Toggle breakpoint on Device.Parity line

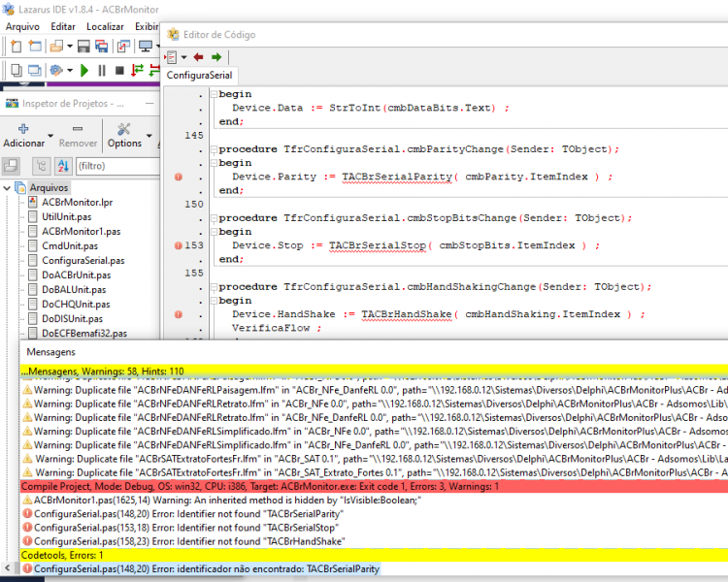(x=179, y=177)
